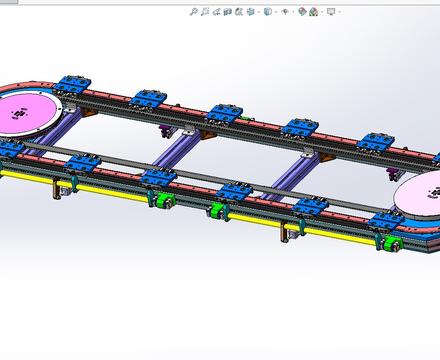Open Edit Appearance color sphere

[x=302, y=12]
